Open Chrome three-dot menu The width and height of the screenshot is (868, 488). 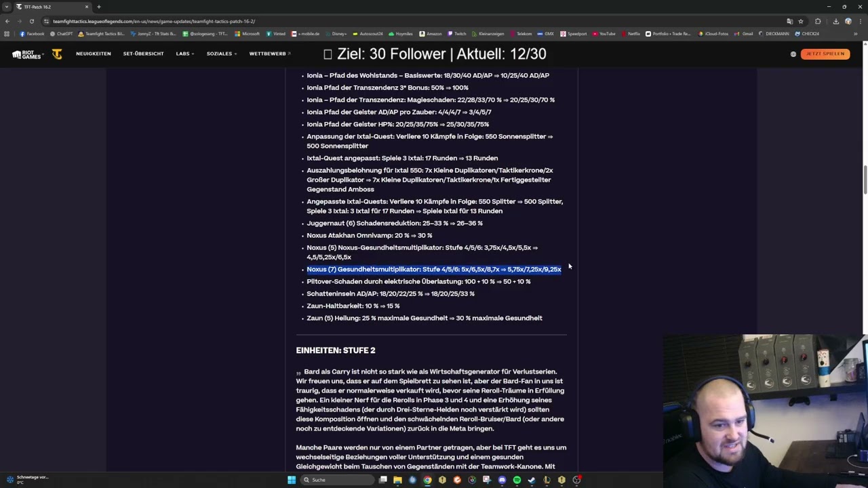tap(861, 21)
